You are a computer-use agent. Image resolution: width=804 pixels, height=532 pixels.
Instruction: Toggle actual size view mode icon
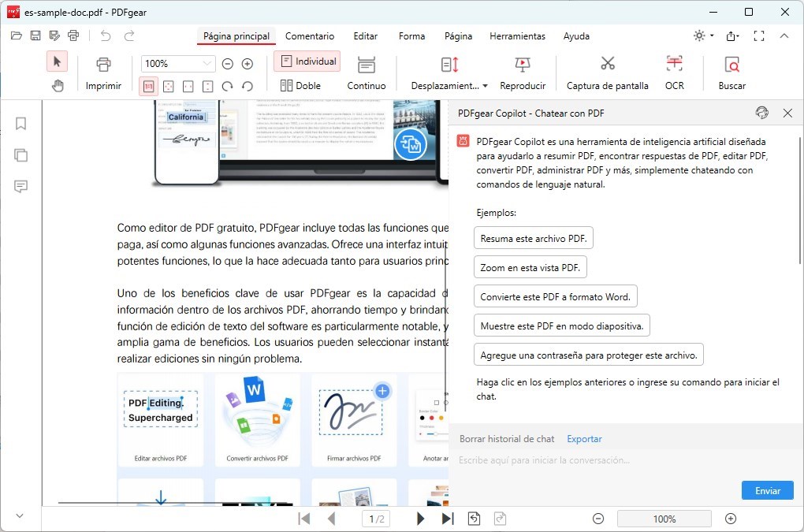point(148,86)
